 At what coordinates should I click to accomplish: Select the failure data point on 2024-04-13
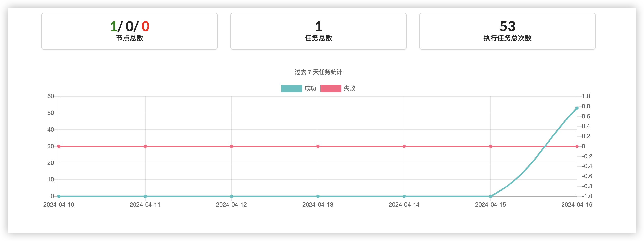coord(318,146)
